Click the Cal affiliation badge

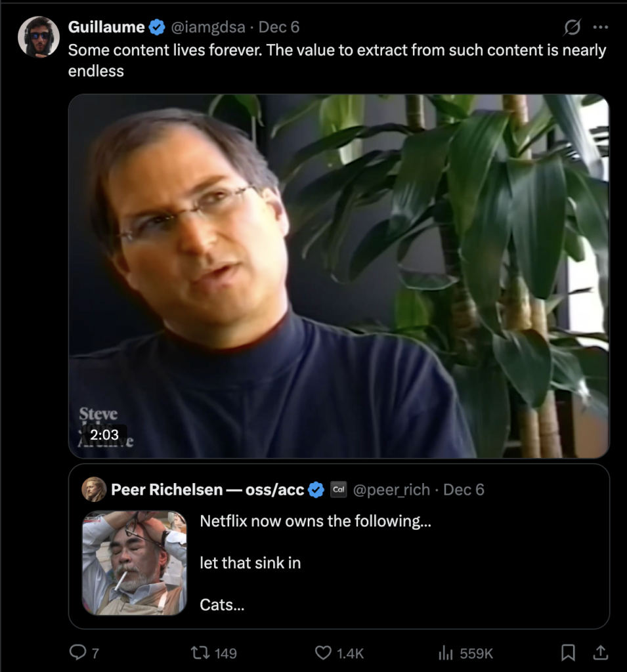[x=338, y=490]
